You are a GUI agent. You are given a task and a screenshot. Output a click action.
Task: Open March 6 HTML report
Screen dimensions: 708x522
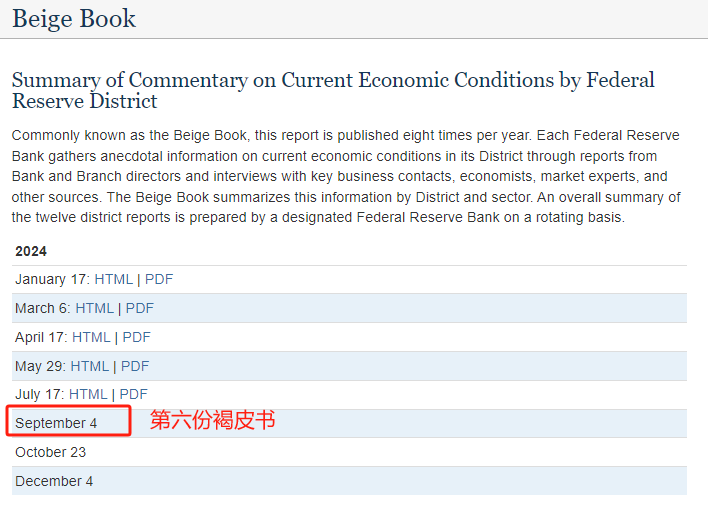[94, 308]
